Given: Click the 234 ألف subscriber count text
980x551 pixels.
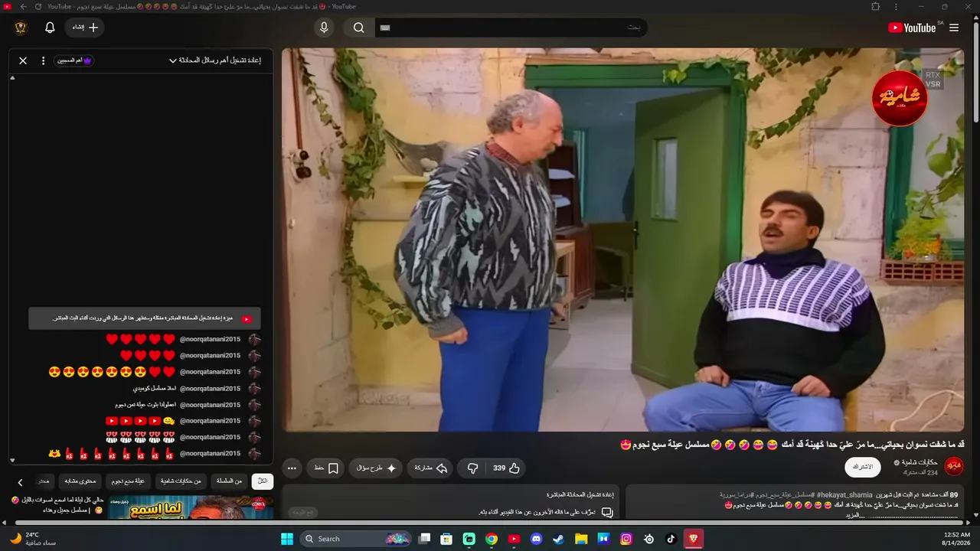Looking at the screenshot, I should (920, 473).
